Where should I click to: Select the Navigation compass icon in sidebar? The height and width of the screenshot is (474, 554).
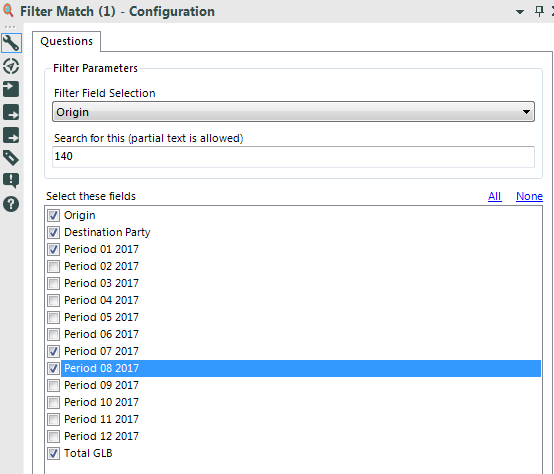(11, 66)
